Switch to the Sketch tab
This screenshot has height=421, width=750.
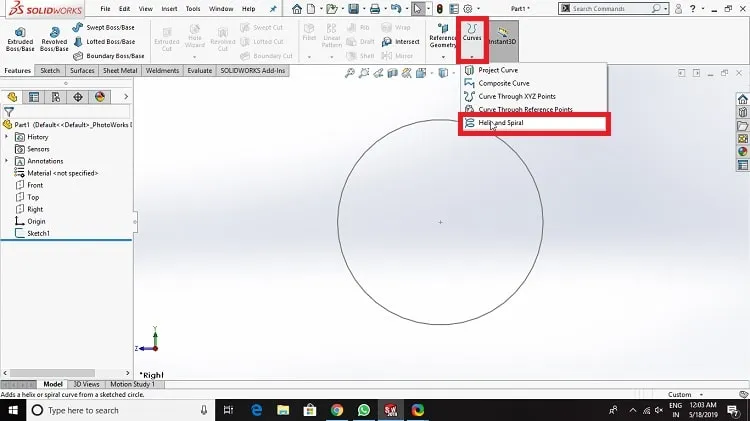click(x=50, y=70)
